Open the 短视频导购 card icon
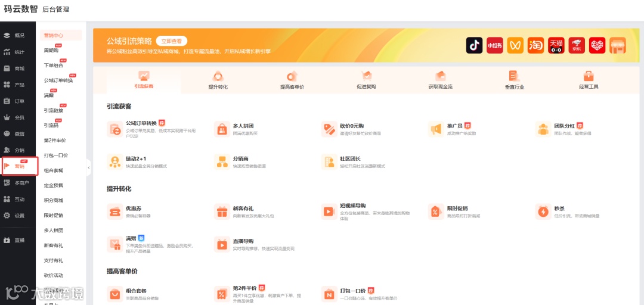The width and height of the screenshot is (644, 305). (329, 211)
